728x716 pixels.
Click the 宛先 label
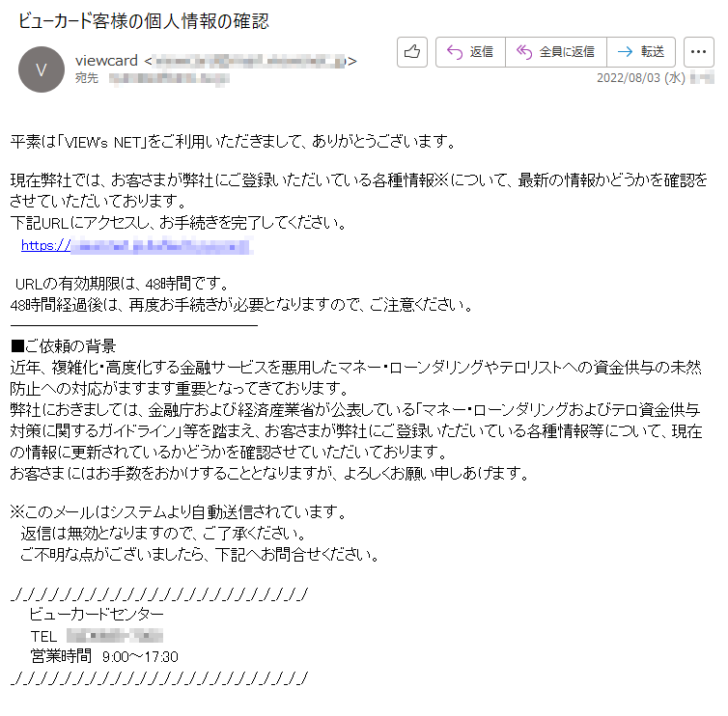tap(87, 78)
